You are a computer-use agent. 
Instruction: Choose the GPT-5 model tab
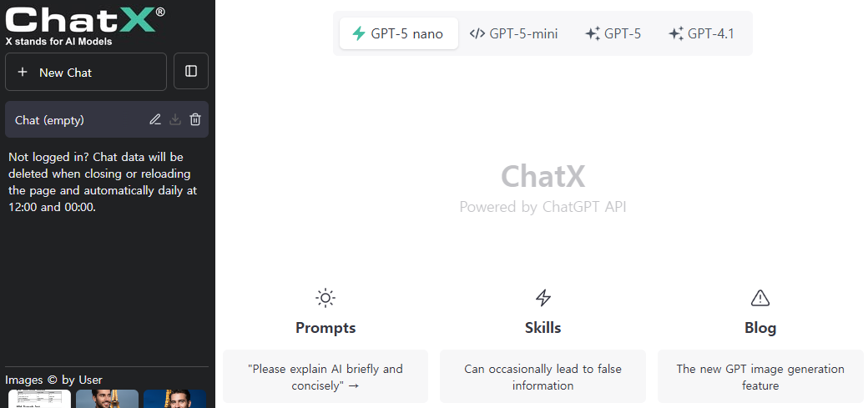tap(613, 33)
